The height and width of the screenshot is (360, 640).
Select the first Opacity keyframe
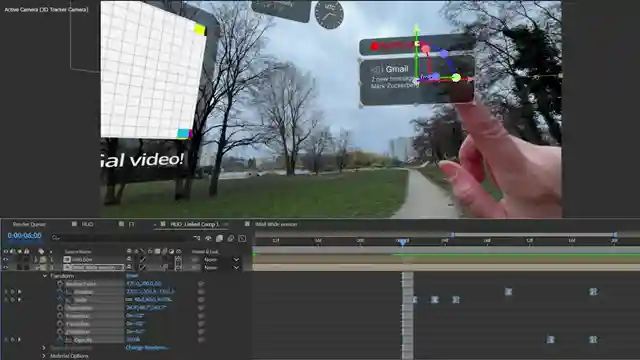551,339
